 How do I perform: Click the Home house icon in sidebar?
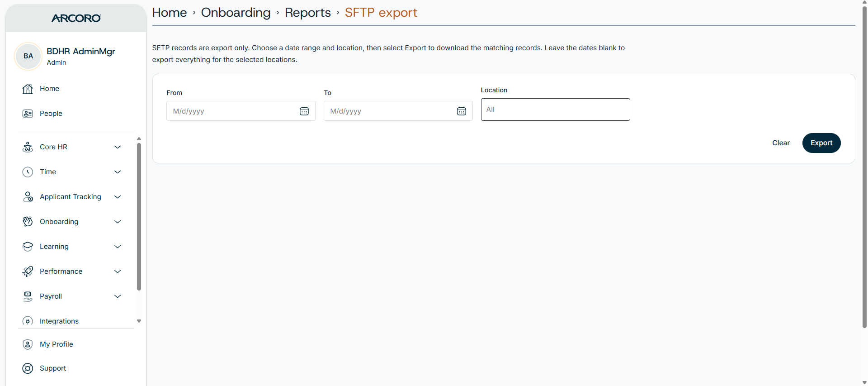click(x=28, y=89)
